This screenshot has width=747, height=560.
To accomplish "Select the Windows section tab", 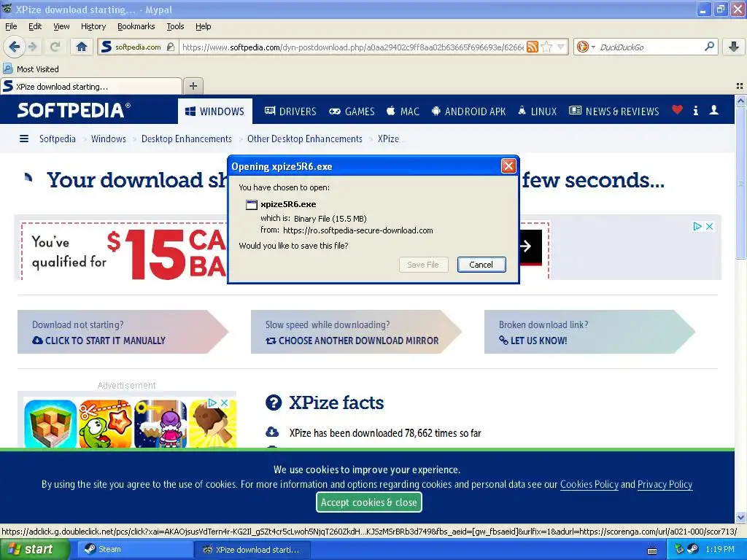I will tap(215, 111).
